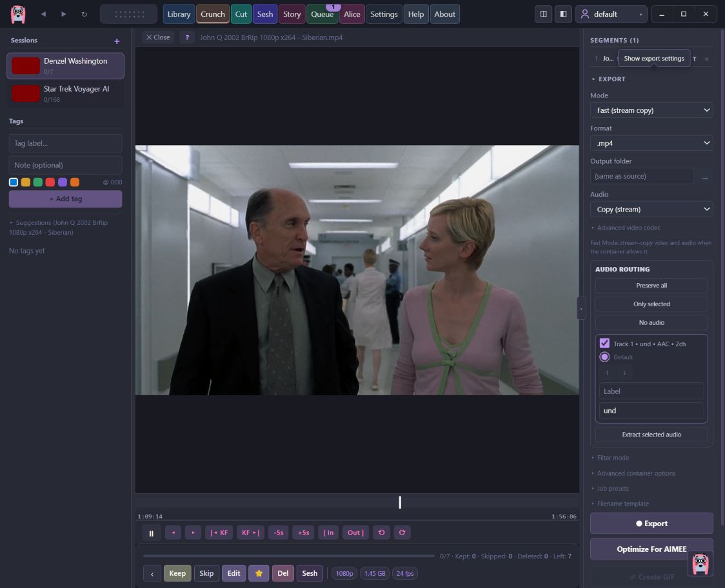Expand Advanced container options
This screenshot has height=588, width=725.
coord(633,473)
